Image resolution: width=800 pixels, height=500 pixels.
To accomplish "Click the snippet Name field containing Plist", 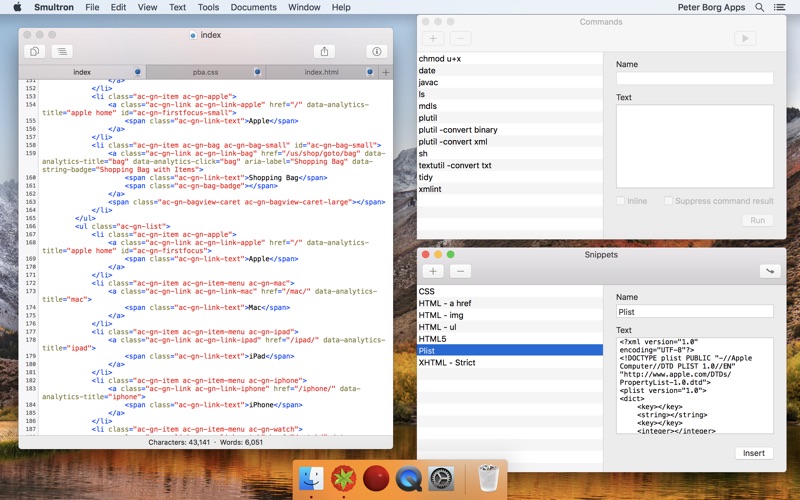I will [x=694, y=312].
